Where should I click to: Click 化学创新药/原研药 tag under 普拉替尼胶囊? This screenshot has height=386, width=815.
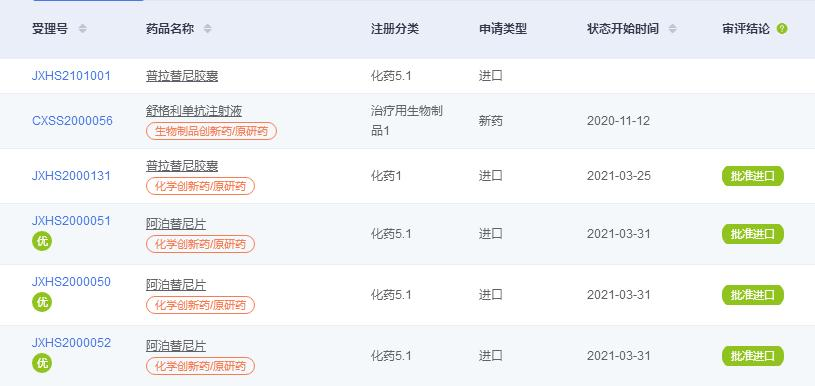(x=201, y=186)
